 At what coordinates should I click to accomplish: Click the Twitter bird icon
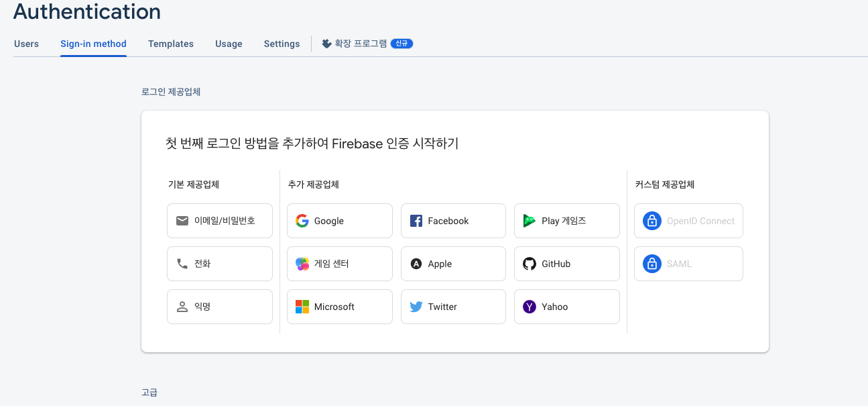pos(416,307)
